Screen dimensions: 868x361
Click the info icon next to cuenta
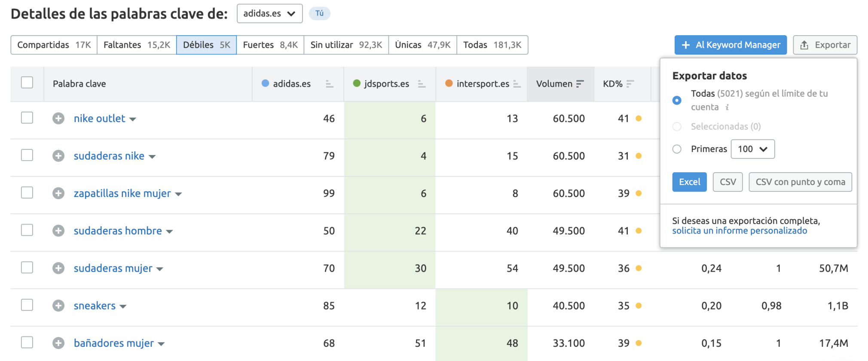[x=727, y=107]
